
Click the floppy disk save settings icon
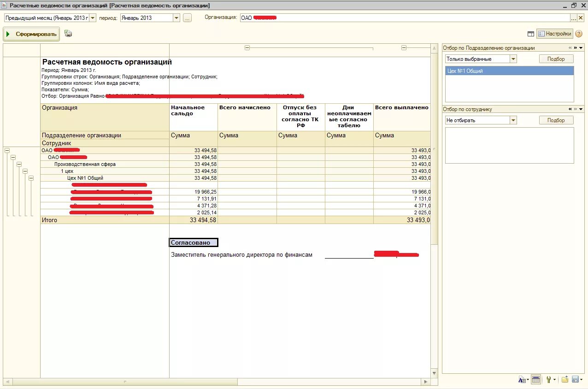(575, 380)
